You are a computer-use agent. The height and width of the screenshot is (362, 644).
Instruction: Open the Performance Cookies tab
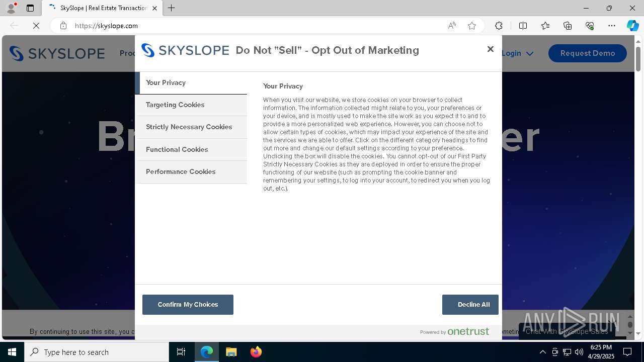[191, 172]
